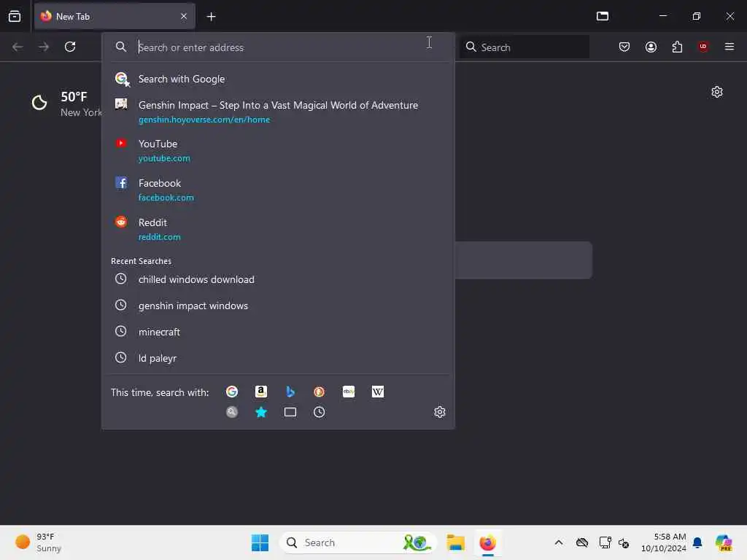Focus the Search or enter address field
The image size is (747, 560).
point(278,47)
